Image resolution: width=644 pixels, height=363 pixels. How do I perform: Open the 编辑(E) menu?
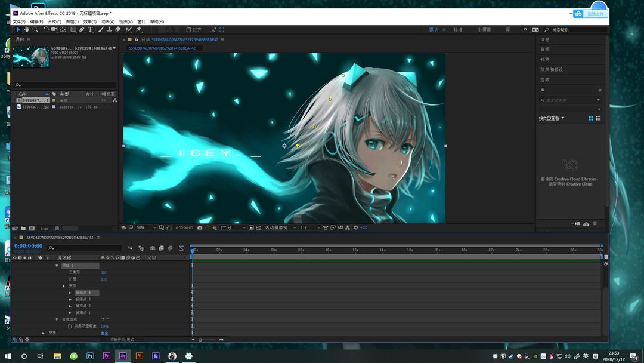pos(36,21)
